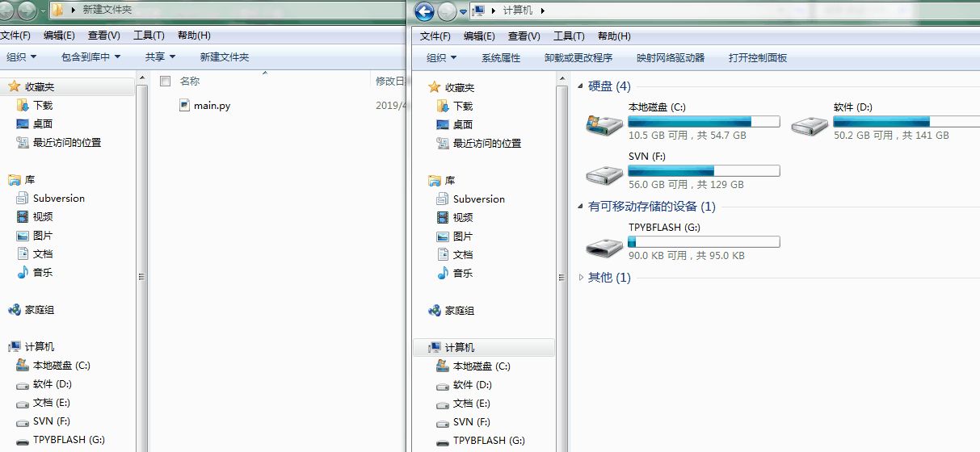Open the TPYBFLASH (G:) removable drive icon
The width and height of the screenshot is (980, 452).
pyautogui.click(x=604, y=244)
